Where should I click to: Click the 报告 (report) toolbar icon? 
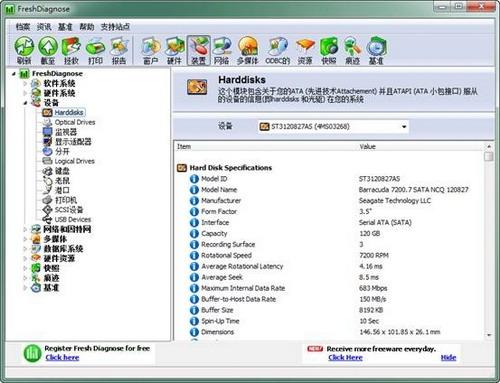[119, 50]
